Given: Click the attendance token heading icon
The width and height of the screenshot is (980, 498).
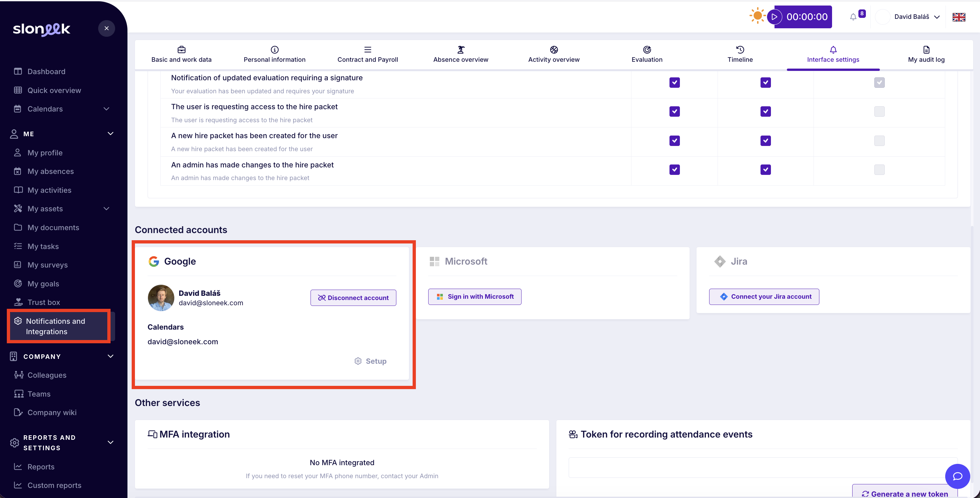Looking at the screenshot, I should pos(573,434).
